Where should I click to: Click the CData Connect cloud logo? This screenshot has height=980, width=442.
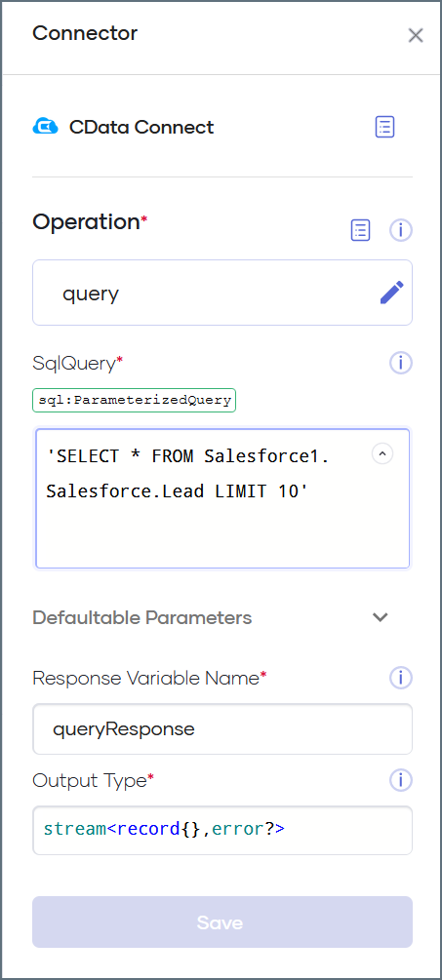[45, 127]
